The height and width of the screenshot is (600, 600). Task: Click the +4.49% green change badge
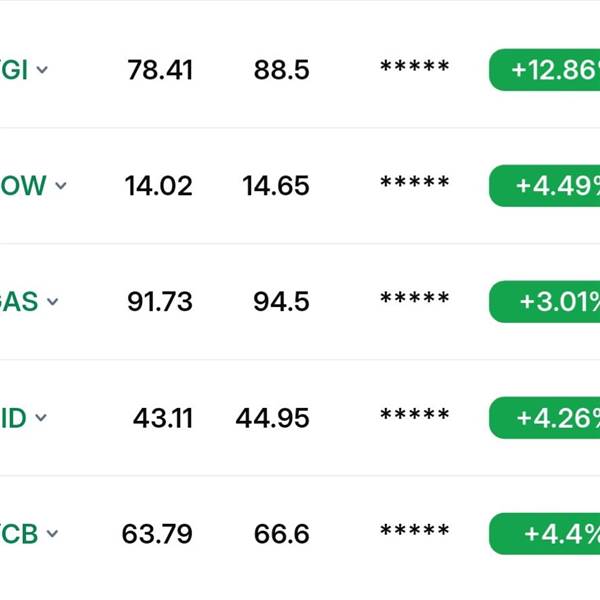pyautogui.click(x=545, y=186)
